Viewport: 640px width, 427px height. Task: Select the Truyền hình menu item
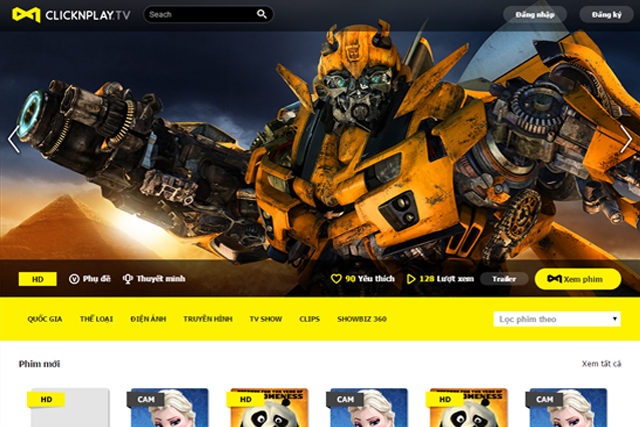pos(208,319)
